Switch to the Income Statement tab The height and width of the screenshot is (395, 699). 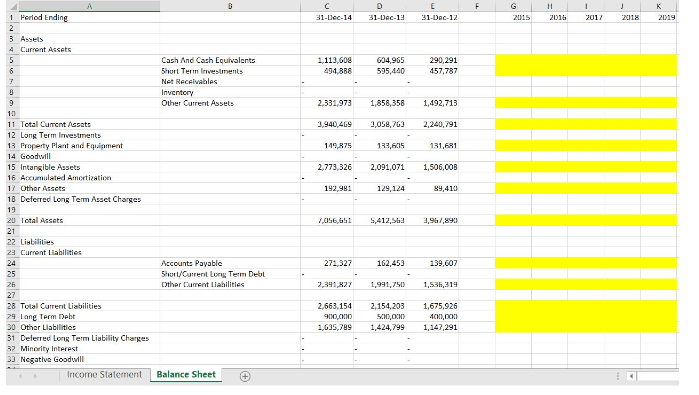point(104,374)
